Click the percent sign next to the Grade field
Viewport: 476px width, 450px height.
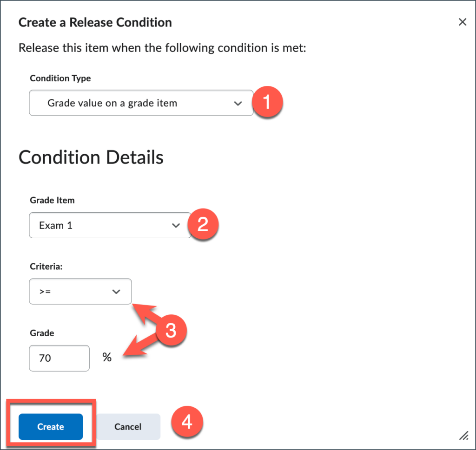pos(107,358)
